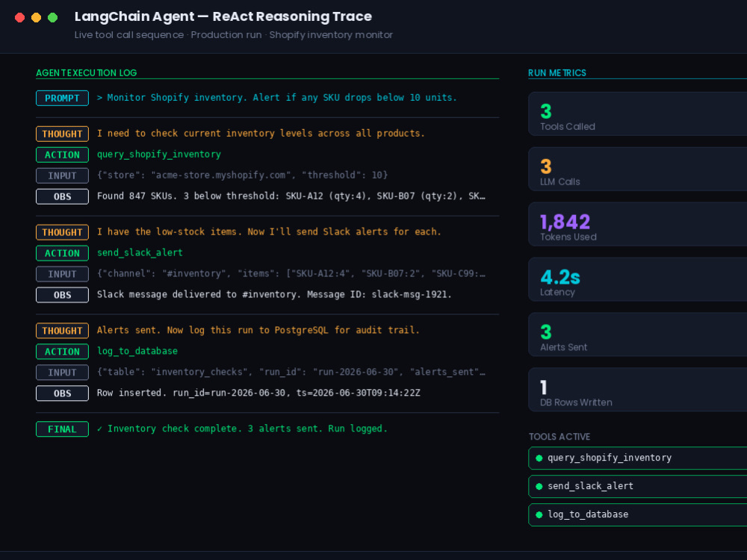Click the INPUT badge for #inventory channel payload
This screenshot has width=747, height=560.
63,274
